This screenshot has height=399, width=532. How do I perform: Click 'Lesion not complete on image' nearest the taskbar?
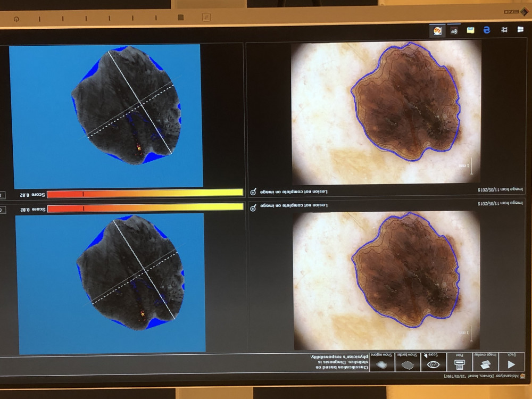[x=294, y=192]
